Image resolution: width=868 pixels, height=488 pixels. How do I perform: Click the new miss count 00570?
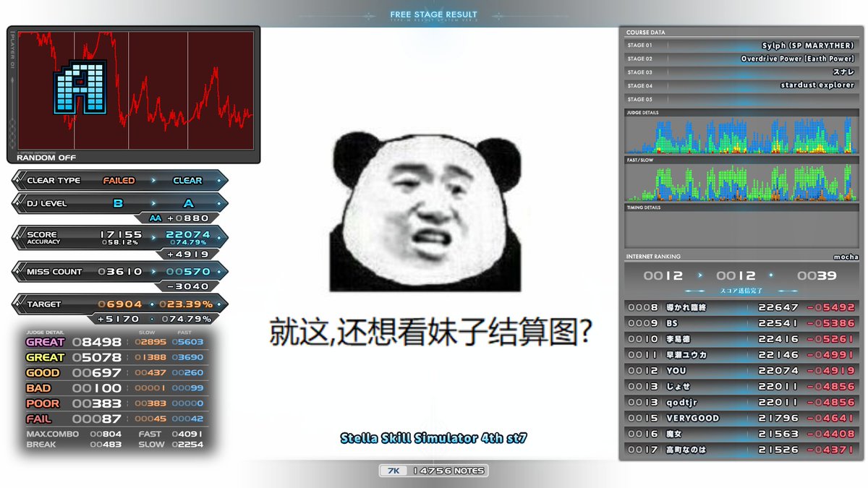tap(188, 272)
